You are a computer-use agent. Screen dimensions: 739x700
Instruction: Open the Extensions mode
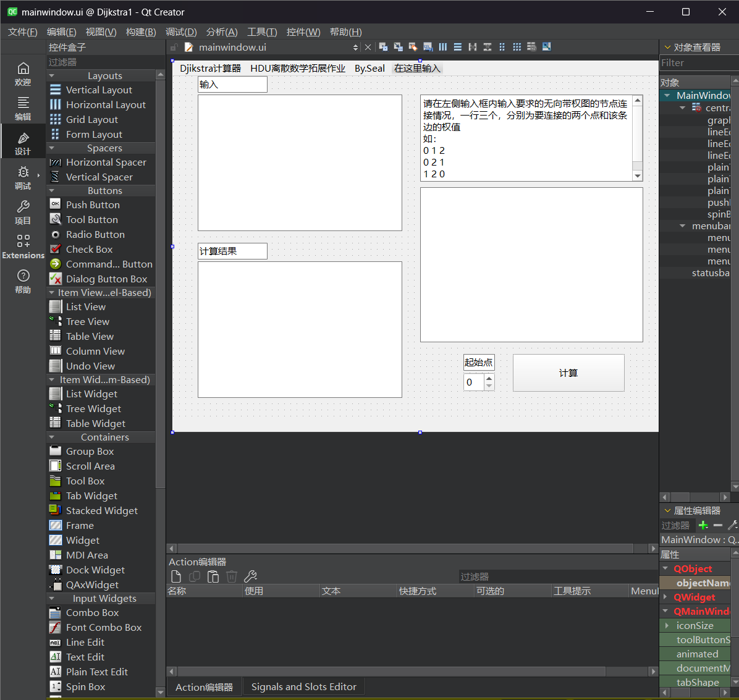coord(23,247)
